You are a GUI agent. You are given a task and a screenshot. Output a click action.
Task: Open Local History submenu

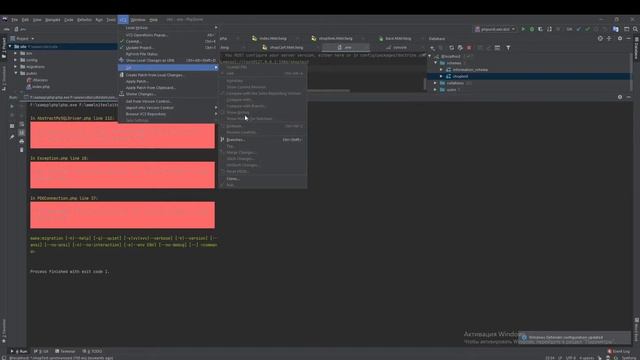coord(168,28)
